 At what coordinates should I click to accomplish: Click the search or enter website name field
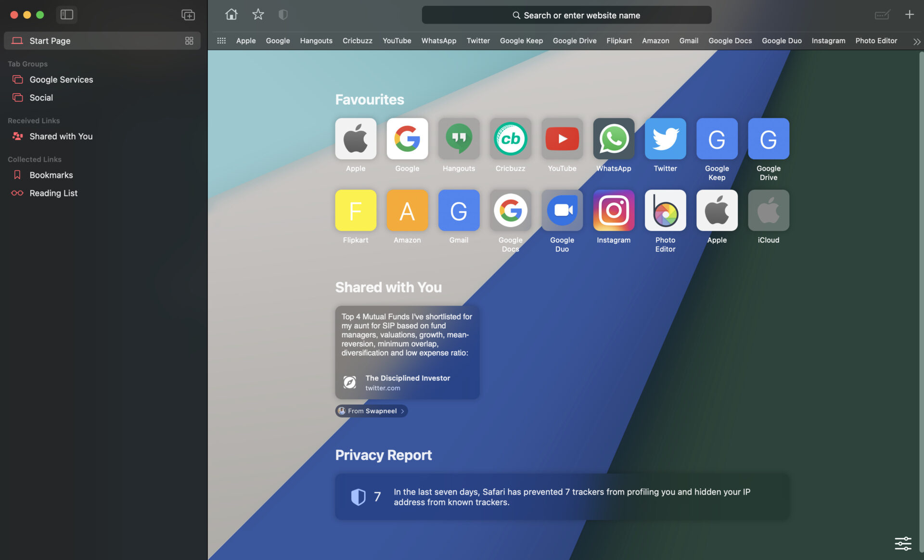pyautogui.click(x=566, y=15)
